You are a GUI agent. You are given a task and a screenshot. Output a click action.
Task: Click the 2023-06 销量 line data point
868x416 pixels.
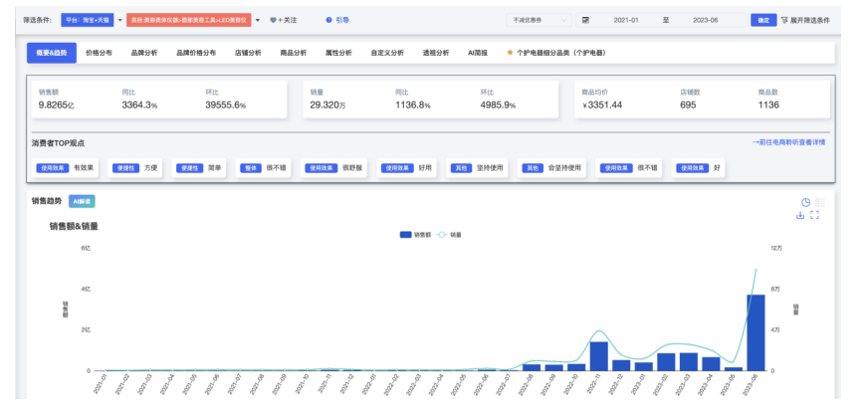pyautogui.click(x=756, y=270)
